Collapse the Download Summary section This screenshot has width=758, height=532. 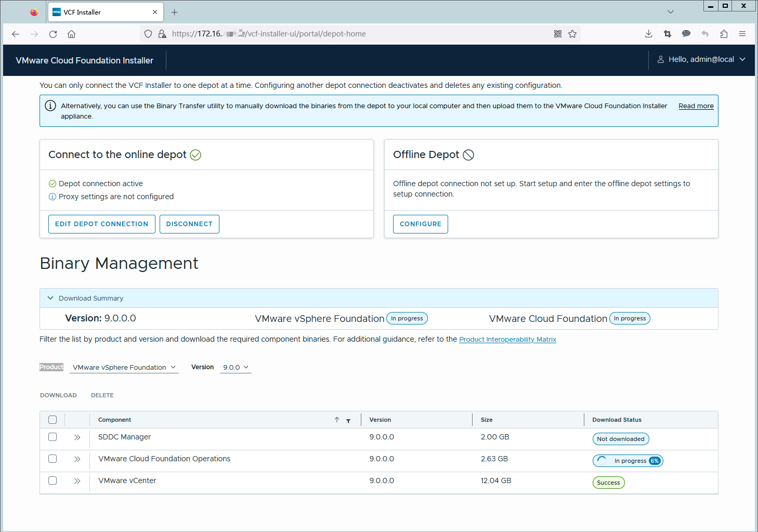point(50,298)
